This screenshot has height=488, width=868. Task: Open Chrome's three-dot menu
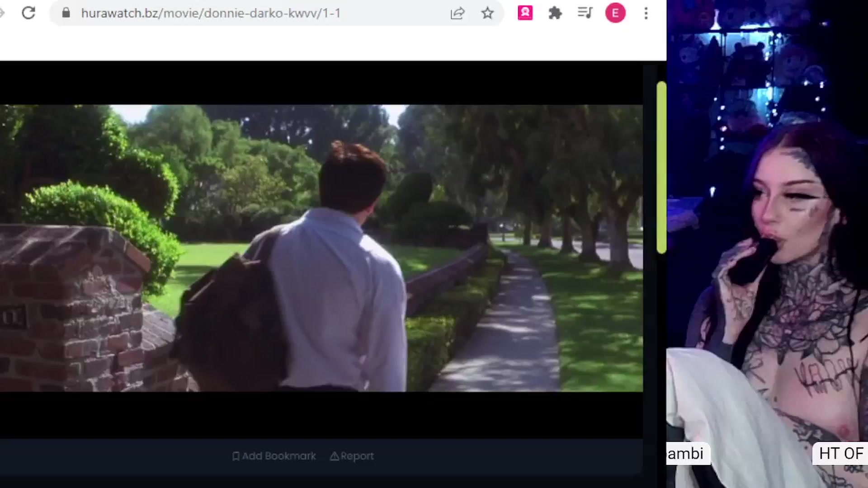(x=646, y=13)
